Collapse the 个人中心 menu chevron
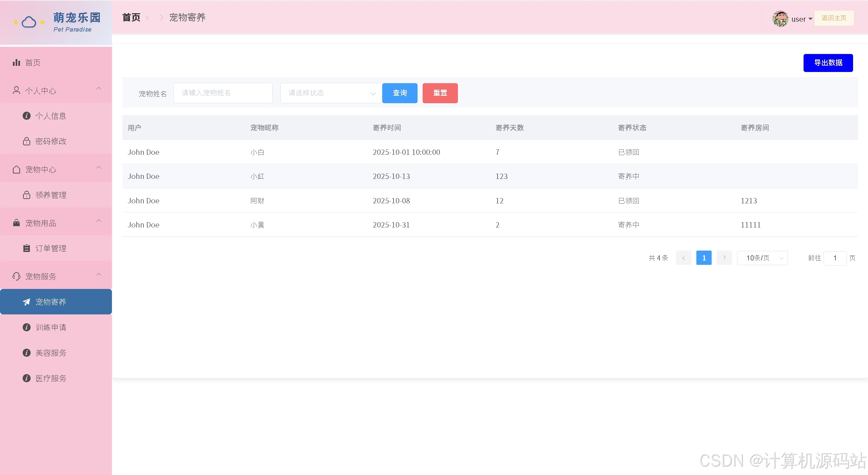 coord(99,89)
